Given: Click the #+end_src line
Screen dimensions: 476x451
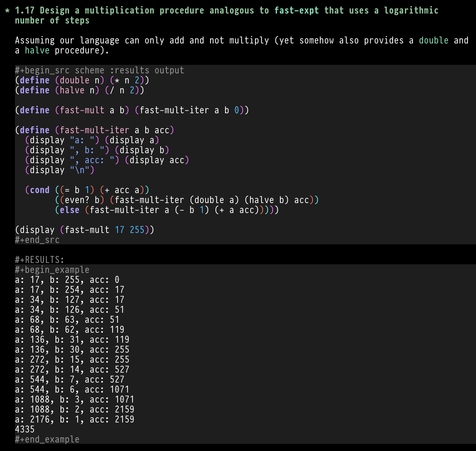Looking at the screenshot, I should (x=37, y=240).
